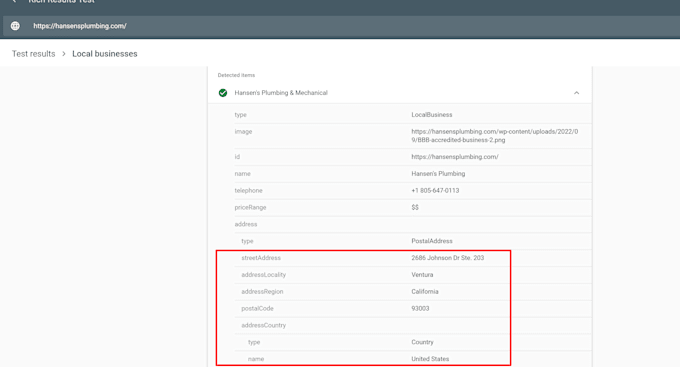Click the 'id' property label
This screenshot has width=680, height=367.
point(237,157)
